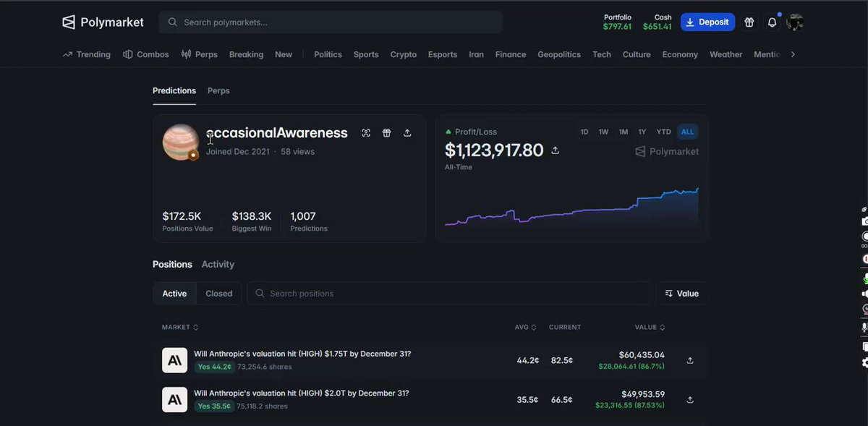Share the $1.75T Anthropic valuation position
Image resolution: width=868 pixels, height=426 pixels.
(690, 360)
